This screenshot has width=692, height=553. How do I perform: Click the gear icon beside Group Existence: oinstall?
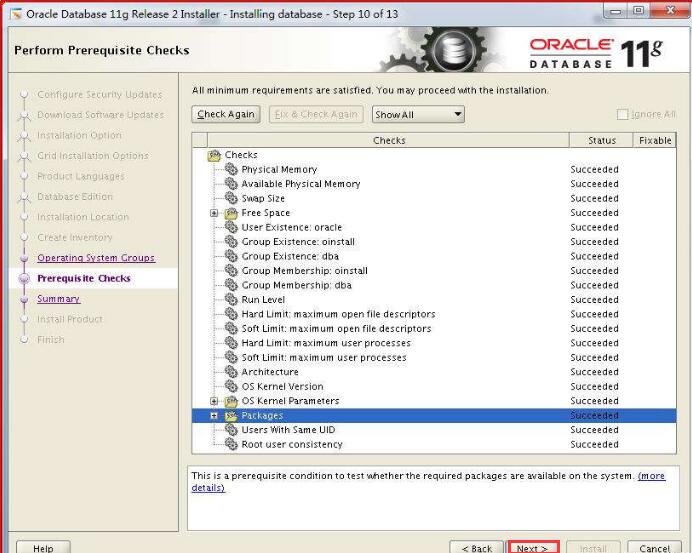pyautogui.click(x=231, y=242)
